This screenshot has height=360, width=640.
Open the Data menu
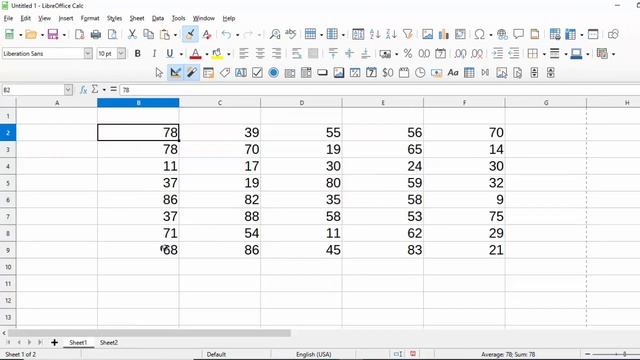(x=158, y=18)
